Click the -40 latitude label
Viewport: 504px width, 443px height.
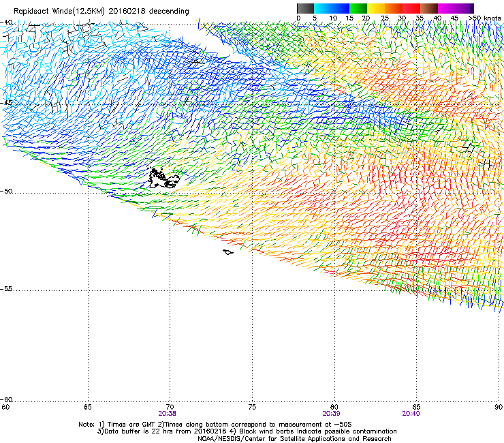pos(6,22)
